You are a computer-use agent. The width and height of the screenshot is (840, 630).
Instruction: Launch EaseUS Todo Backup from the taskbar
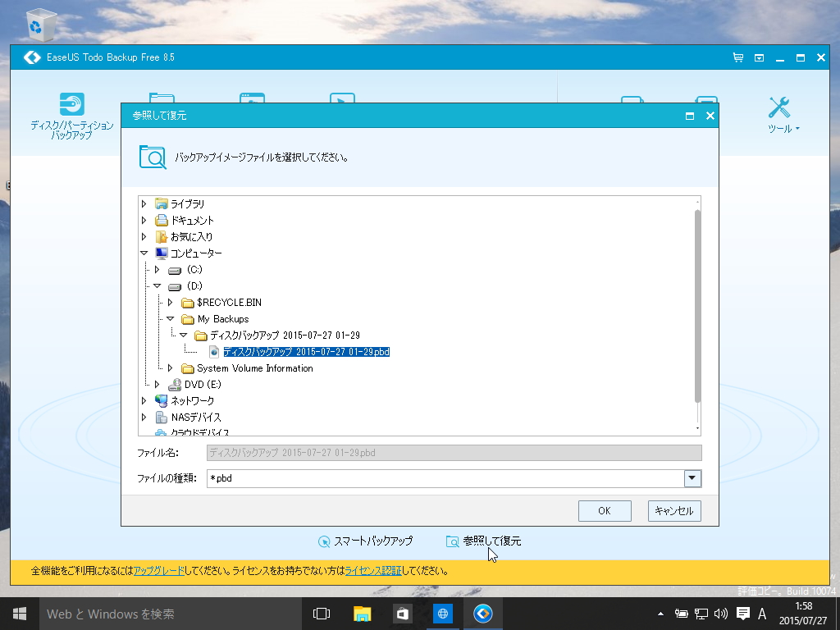coord(483,614)
